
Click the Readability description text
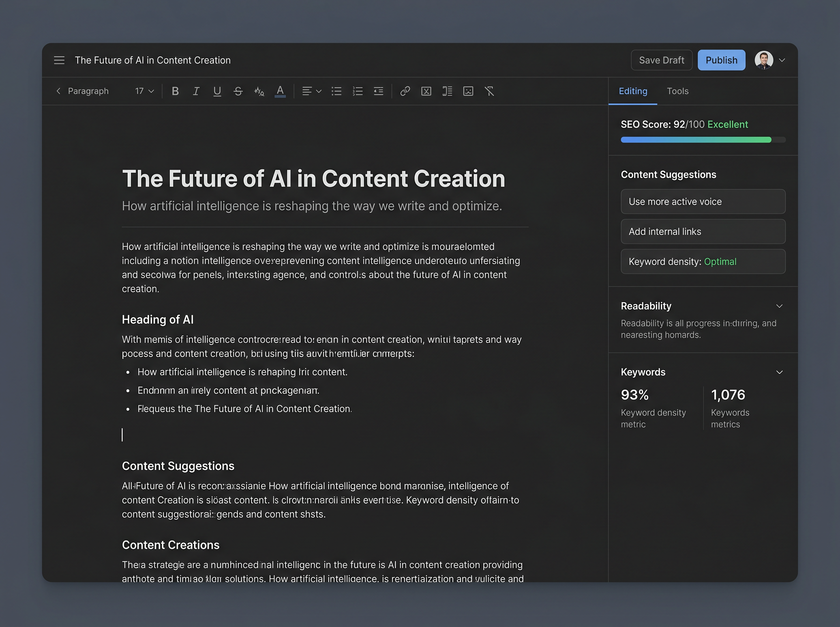(698, 329)
